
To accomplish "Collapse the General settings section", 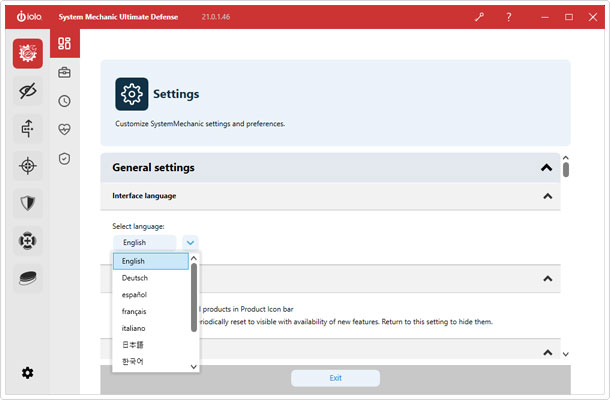I will [547, 168].
